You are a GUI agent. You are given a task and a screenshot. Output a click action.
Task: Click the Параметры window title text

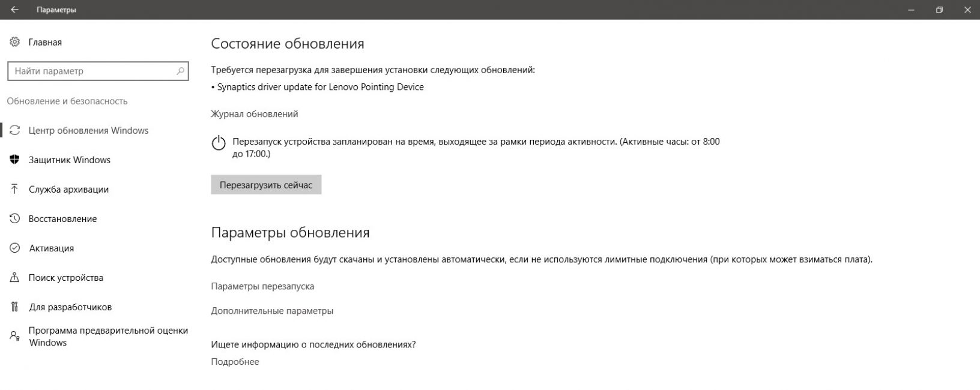pyautogui.click(x=56, y=10)
